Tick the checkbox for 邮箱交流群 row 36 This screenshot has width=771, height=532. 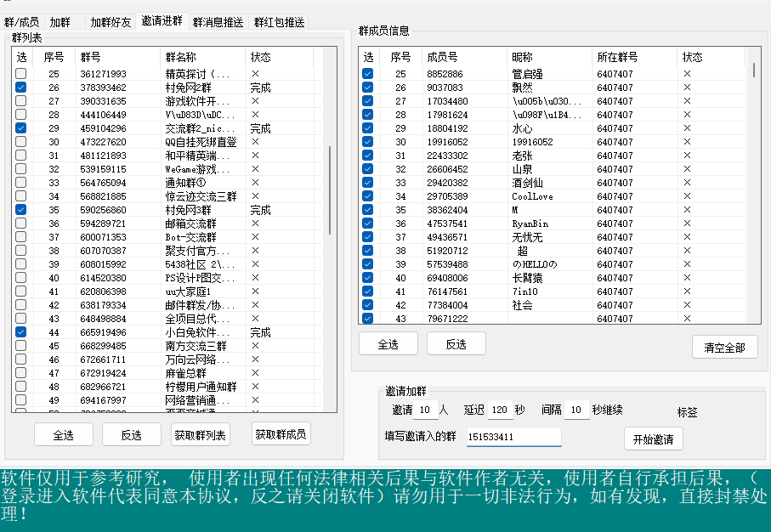pos(21,224)
